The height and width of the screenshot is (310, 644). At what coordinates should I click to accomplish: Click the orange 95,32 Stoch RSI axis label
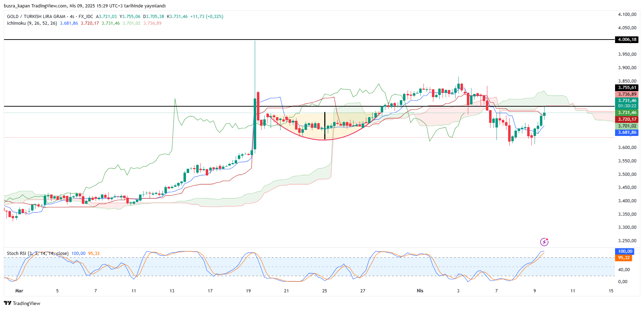coord(624,258)
